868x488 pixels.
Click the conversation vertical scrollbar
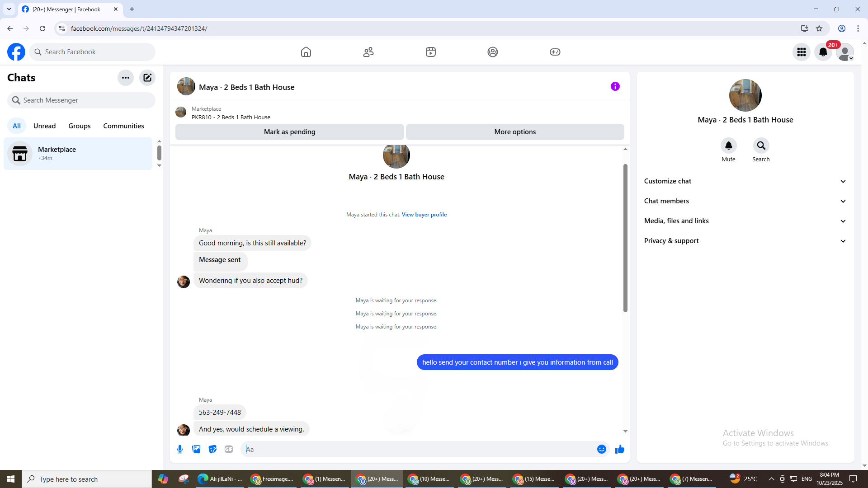(625, 238)
